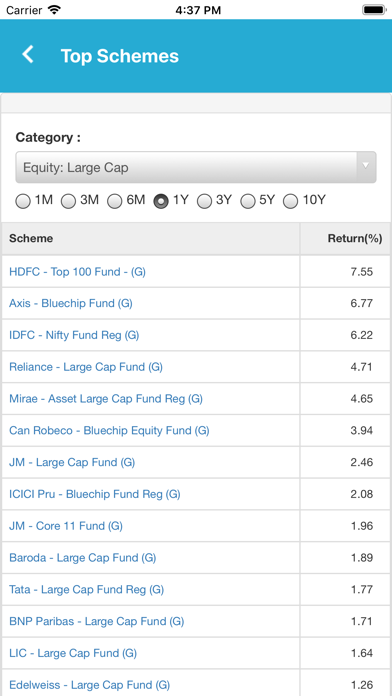The height and width of the screenshot is (696, 392).
Task: Open Mirae - Asset Large Cap Fund Reg (G)
Action: tap(106, 399)
